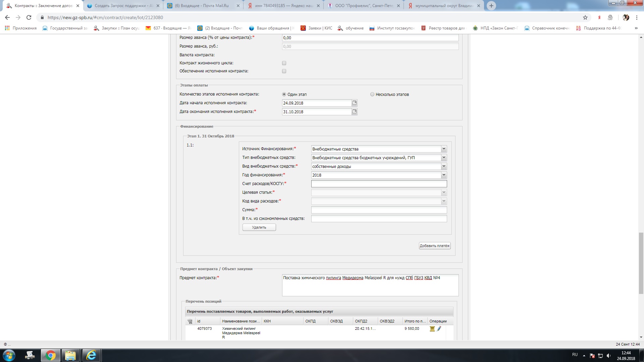
Task: Click the scroll details icon in Операции column
Action: point(432,329)
